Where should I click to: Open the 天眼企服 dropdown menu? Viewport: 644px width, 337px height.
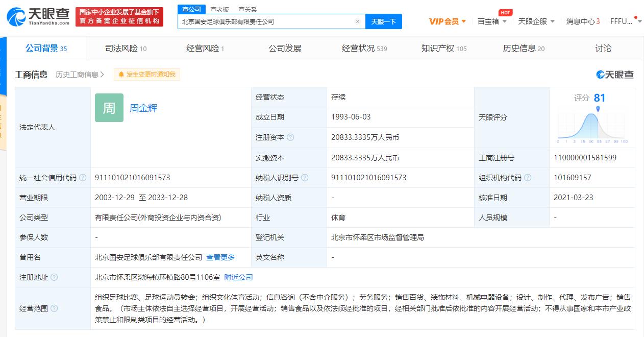pos(532,21)
